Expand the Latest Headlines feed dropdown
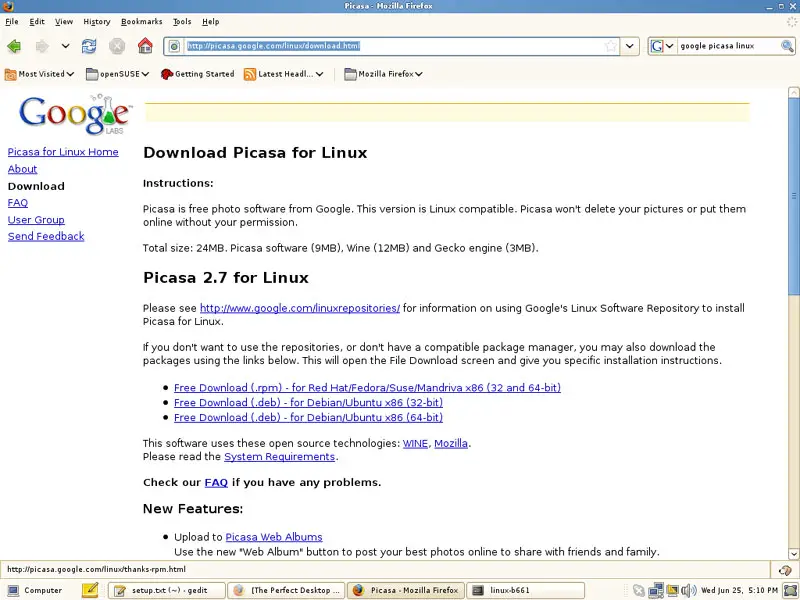The height and width of the screenshot is (600, 800). [x=284, y=74]
